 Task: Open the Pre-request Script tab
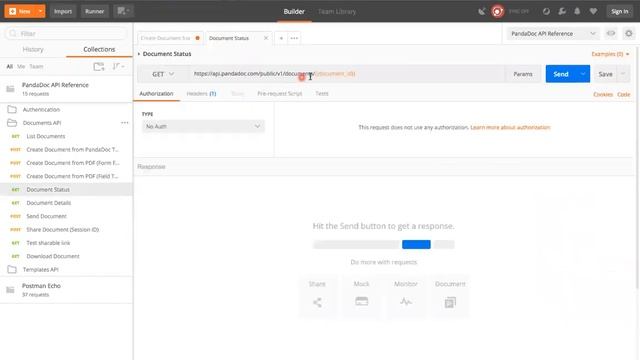[280, 93]
